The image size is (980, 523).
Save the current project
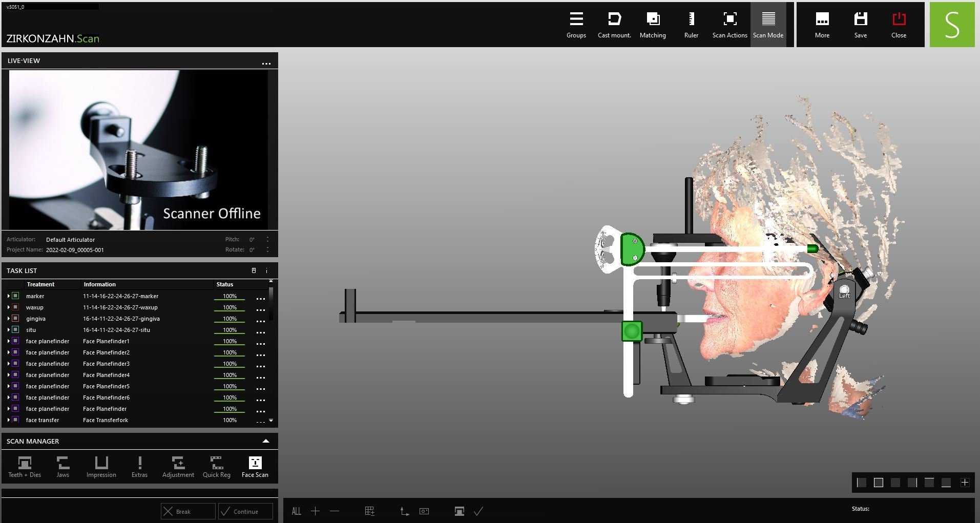pyautogui.click(x=860, y=25)
